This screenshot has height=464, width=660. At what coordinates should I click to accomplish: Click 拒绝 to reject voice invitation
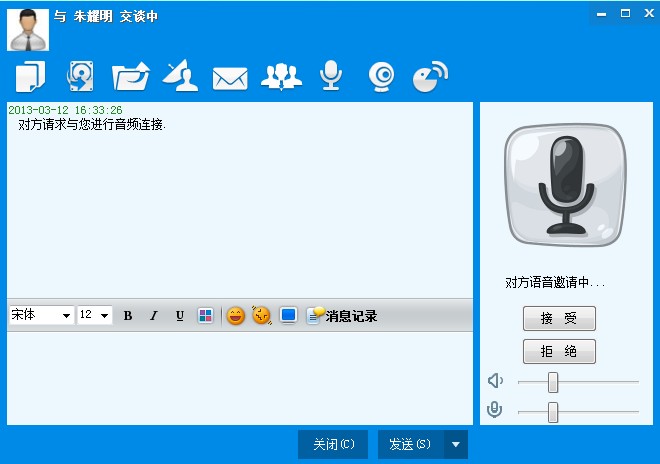pos(559,351)
